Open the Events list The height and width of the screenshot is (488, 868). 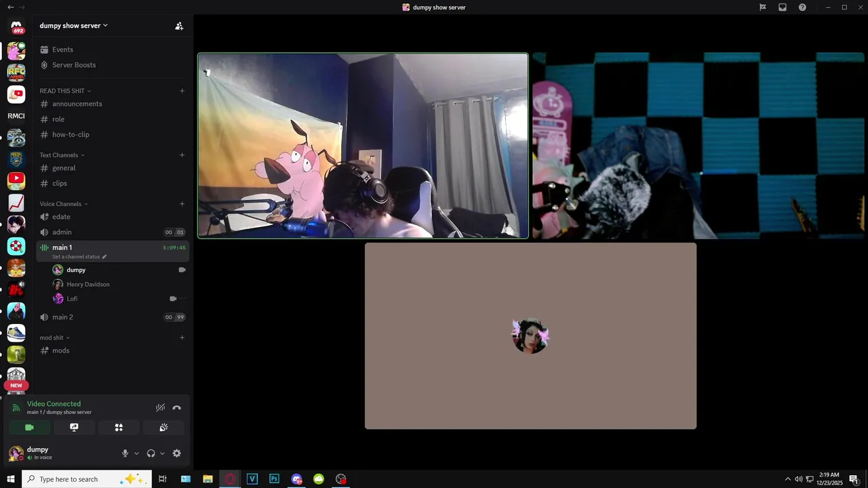pyautogui.click(x=113, y=49)
